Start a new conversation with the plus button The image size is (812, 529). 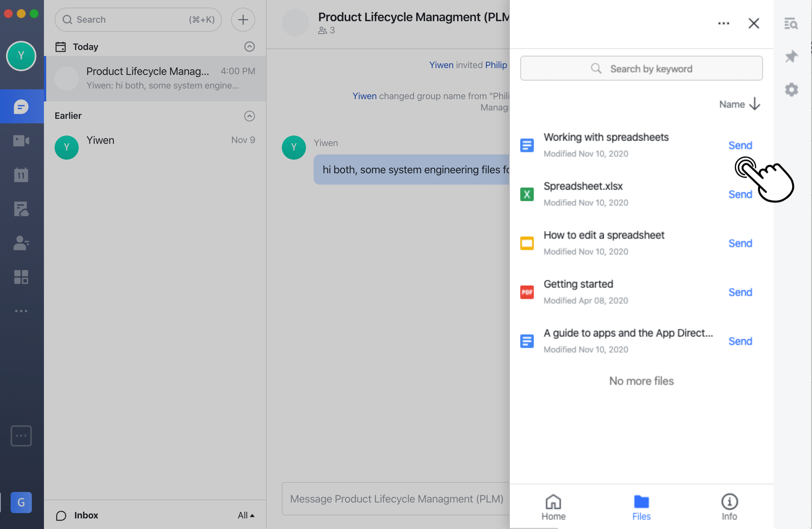point(243,19)
